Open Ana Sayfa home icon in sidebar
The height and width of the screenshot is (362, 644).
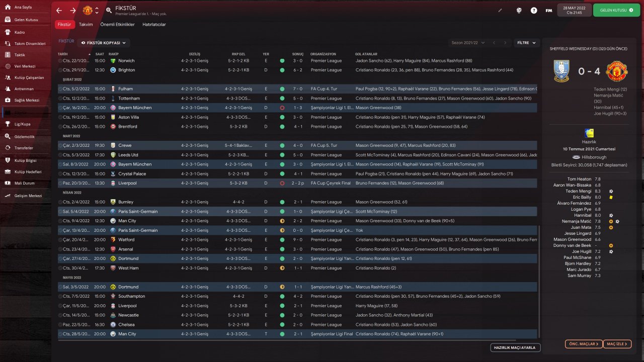8,8
